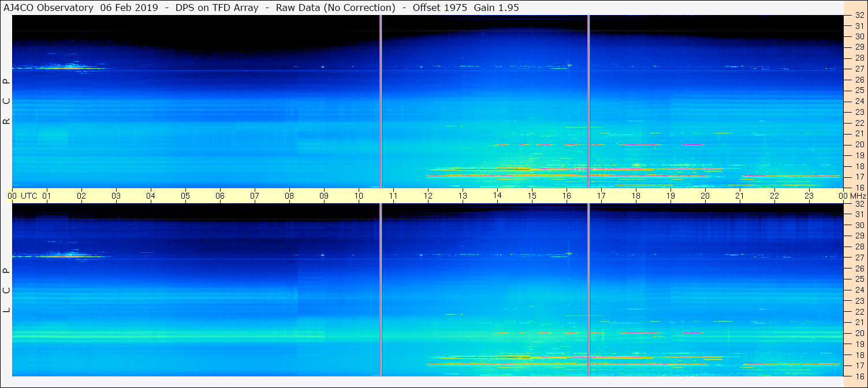
Task: Click the 'Offset 1975' header value
Action: pos(439,8)
